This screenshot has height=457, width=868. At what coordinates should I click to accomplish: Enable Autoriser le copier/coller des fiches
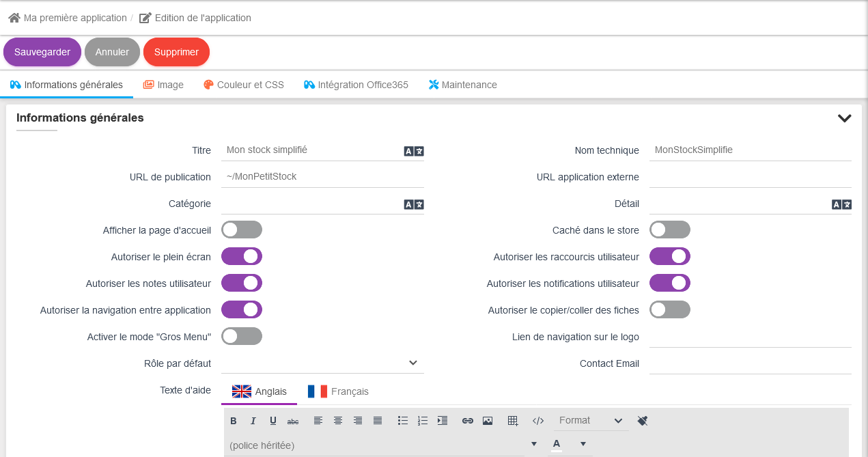(x=669, y=309)
